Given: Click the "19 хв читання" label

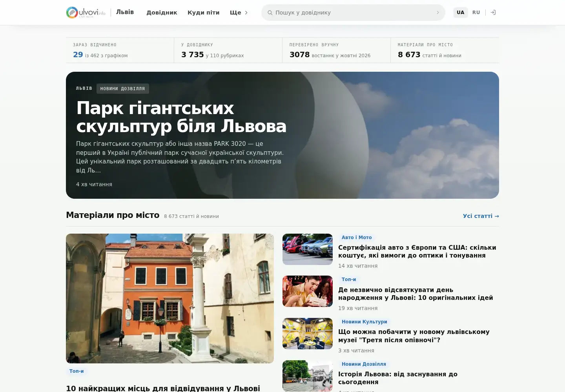Looking at the screenshot, I should point(358,308).
